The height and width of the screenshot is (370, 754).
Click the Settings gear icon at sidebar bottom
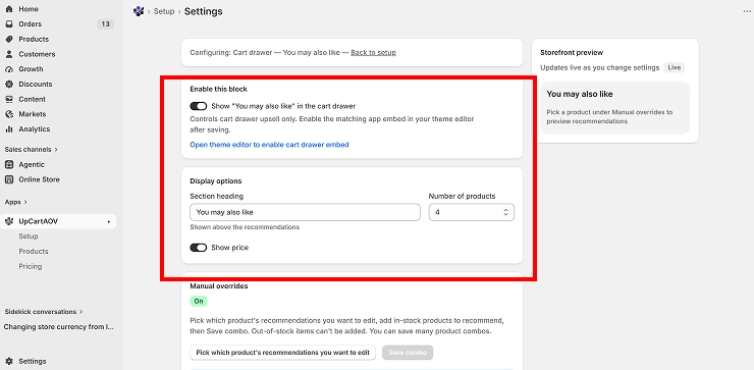[9, 361]
